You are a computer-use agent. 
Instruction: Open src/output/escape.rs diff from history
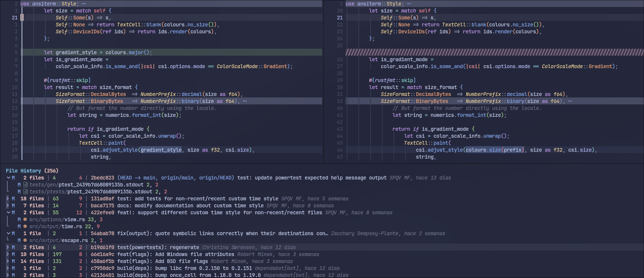pyautogui.click(x=59, y=240)
